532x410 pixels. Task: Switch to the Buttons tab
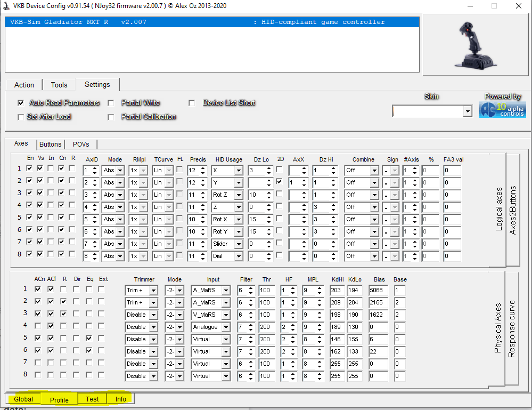[50, 144]
